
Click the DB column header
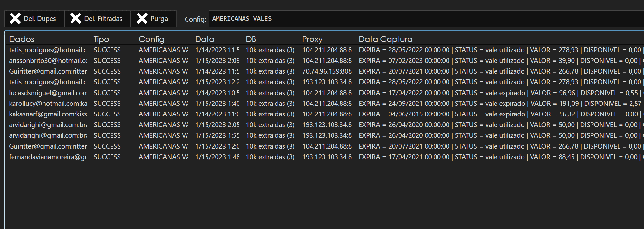(x=251, y=39)
